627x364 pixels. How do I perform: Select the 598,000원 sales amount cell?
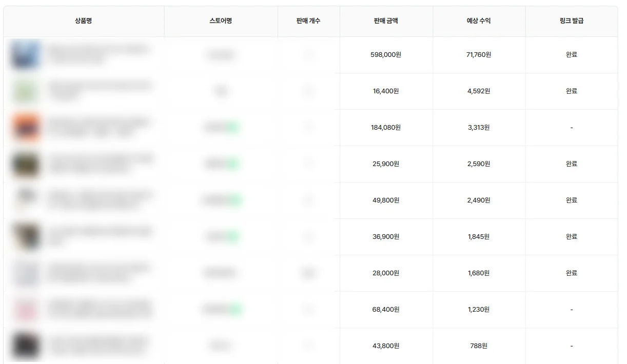point(386,54)
